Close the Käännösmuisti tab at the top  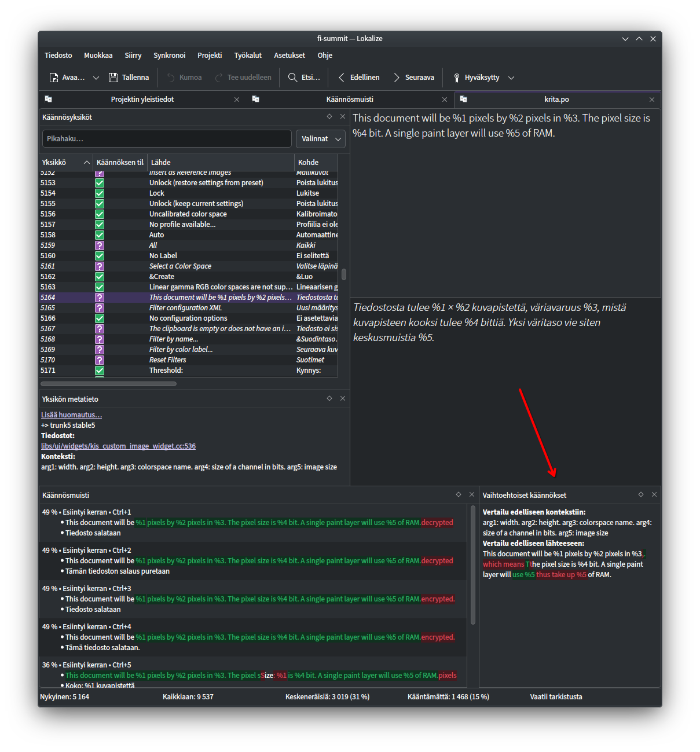coord(445,100)
